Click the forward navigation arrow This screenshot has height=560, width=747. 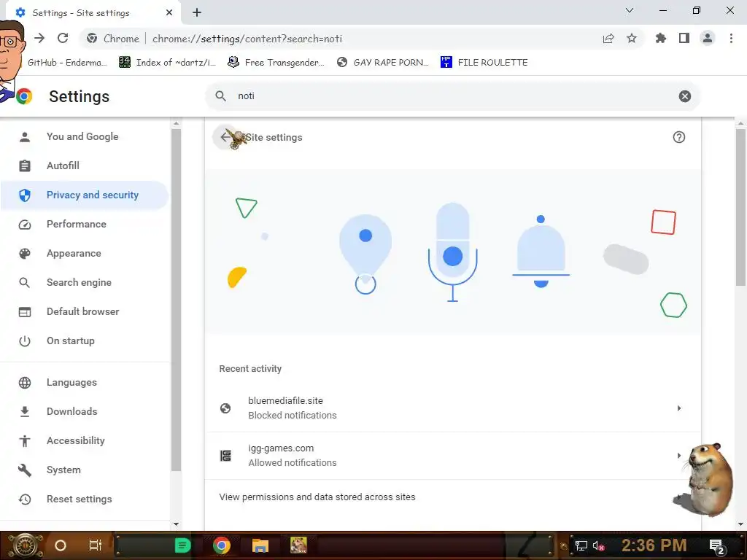[x=39, y=39]
